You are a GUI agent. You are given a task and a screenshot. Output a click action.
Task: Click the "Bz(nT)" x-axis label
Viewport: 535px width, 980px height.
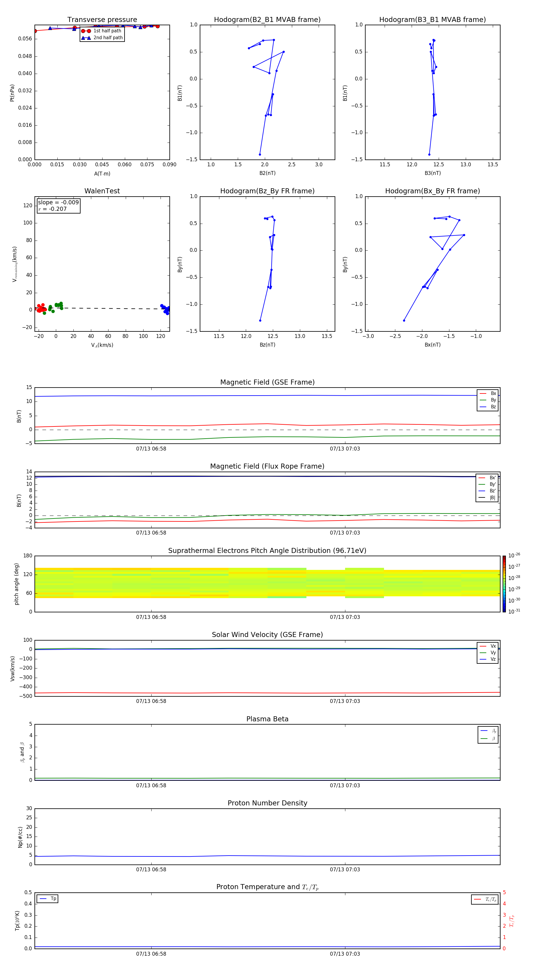coord(267,345)
